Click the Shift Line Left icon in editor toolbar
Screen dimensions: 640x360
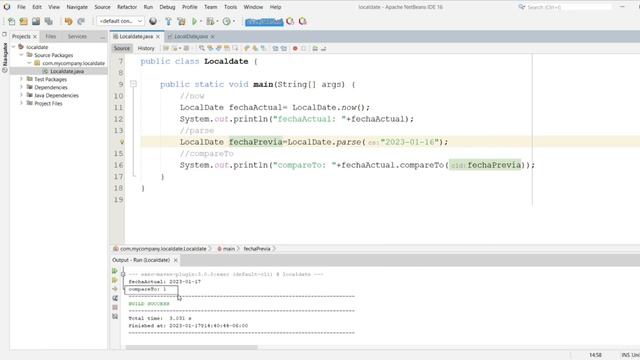tap(275, 48)
